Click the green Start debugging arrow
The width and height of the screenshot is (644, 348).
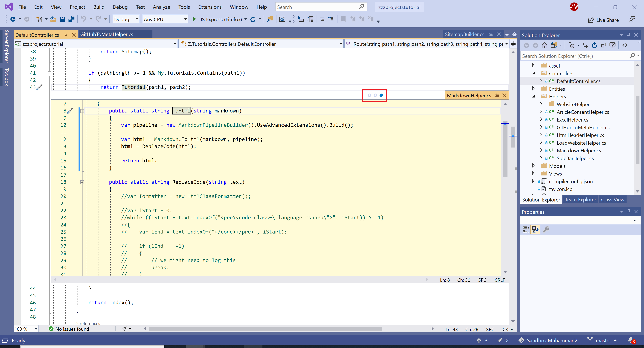click(x=194, y=19)
